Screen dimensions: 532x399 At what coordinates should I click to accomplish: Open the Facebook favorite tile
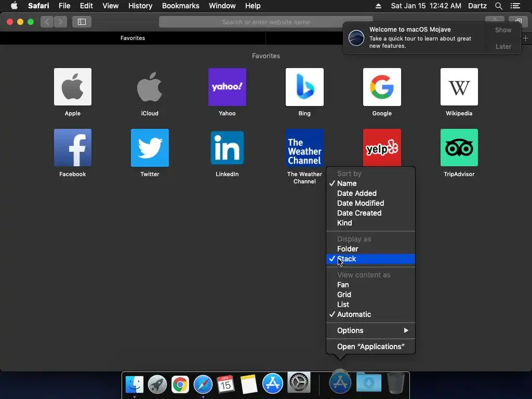[73, 148]
